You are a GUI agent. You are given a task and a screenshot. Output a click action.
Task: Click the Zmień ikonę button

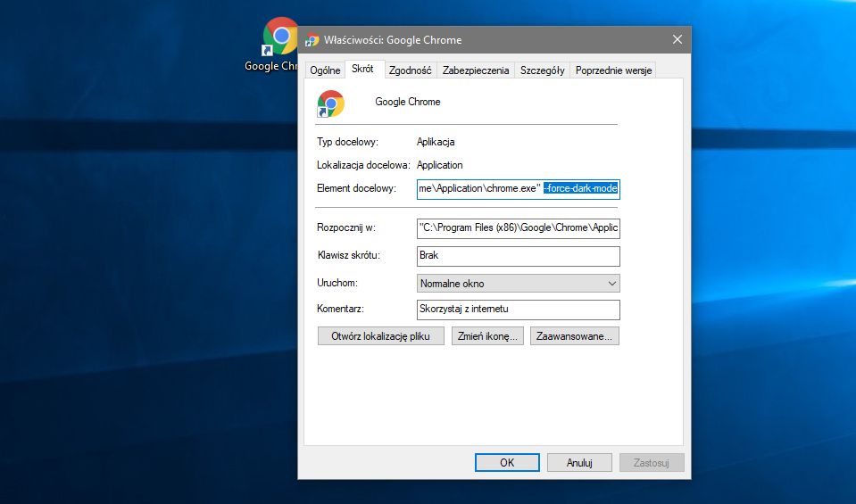coord(487,336)
